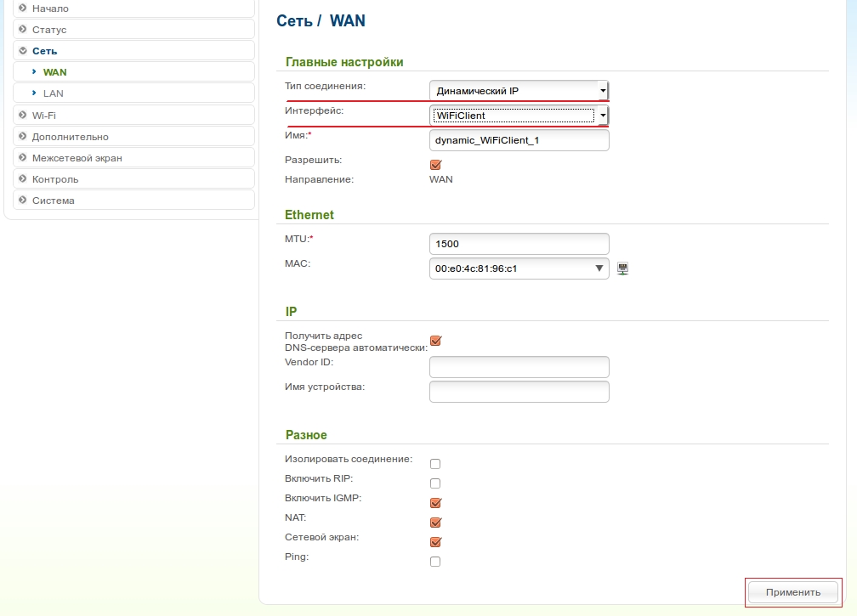
Task: Click the arrow bullet beside Начало
Action: point(22,8)
